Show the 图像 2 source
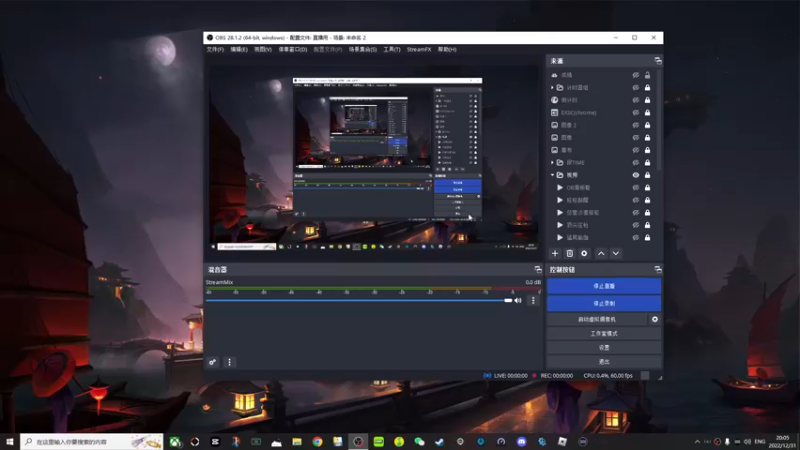The height and width of the screenshot is (450, 800). 636,125
